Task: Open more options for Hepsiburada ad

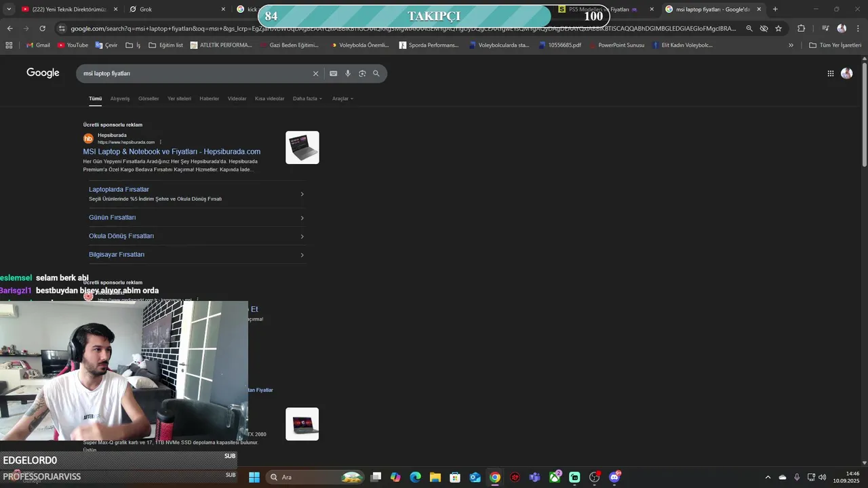Action: pos(161,142)
